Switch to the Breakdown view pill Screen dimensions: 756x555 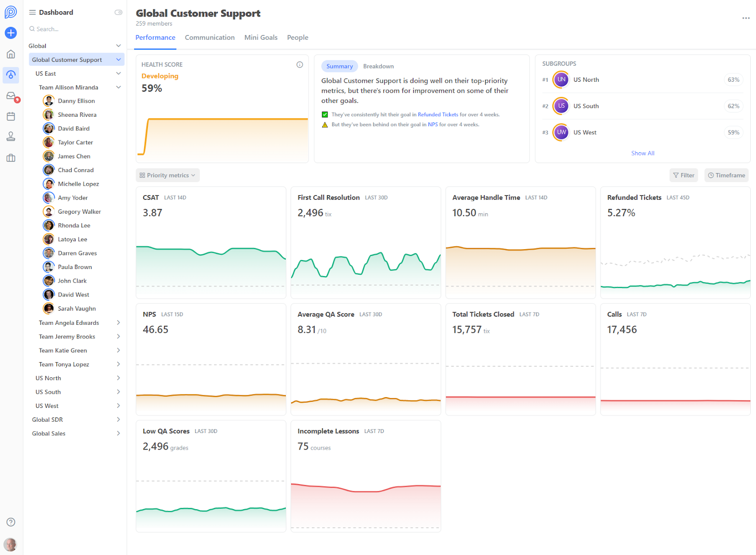(x=378, y=66)
